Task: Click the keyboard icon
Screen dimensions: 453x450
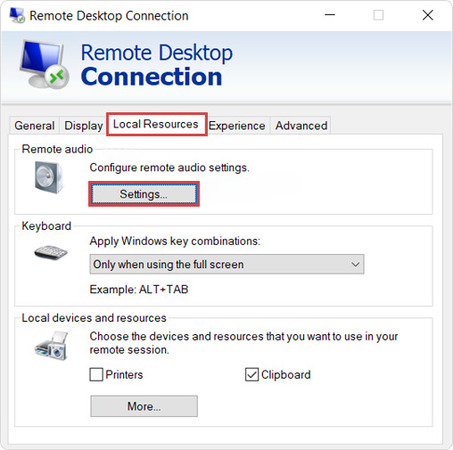Action: coord(51,252)
